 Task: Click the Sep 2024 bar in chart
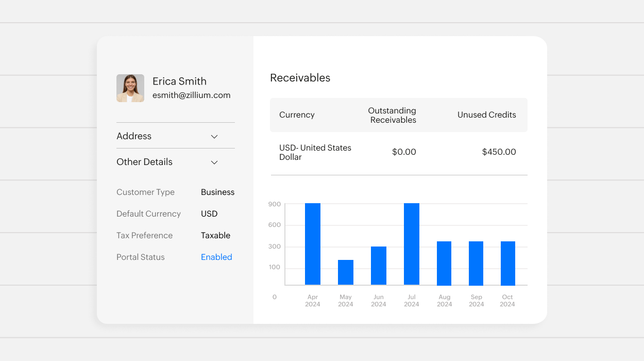476,263
